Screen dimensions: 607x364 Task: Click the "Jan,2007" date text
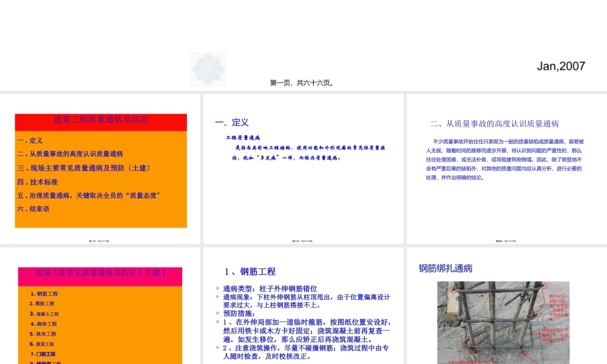click(561, 66)
